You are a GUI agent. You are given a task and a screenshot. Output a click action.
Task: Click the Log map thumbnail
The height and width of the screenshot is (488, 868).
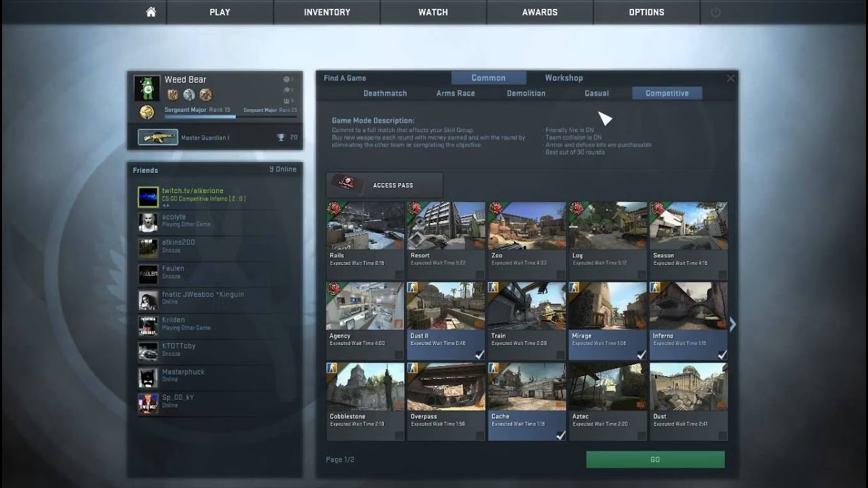click(608, 226)
